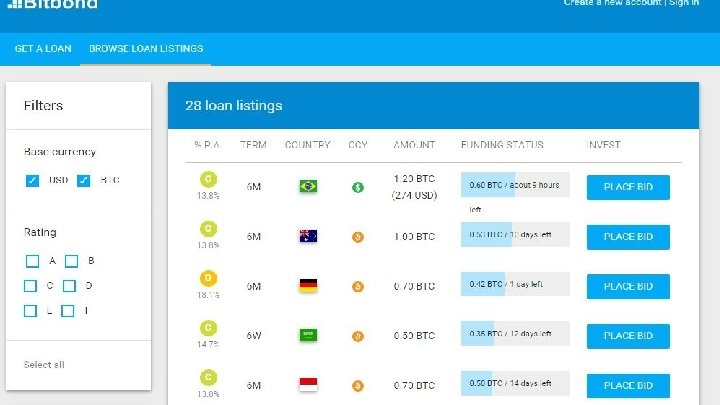Screen dimensions: 720x405
Task: Click the green USD currency icon
Action: tap(358, 187)
